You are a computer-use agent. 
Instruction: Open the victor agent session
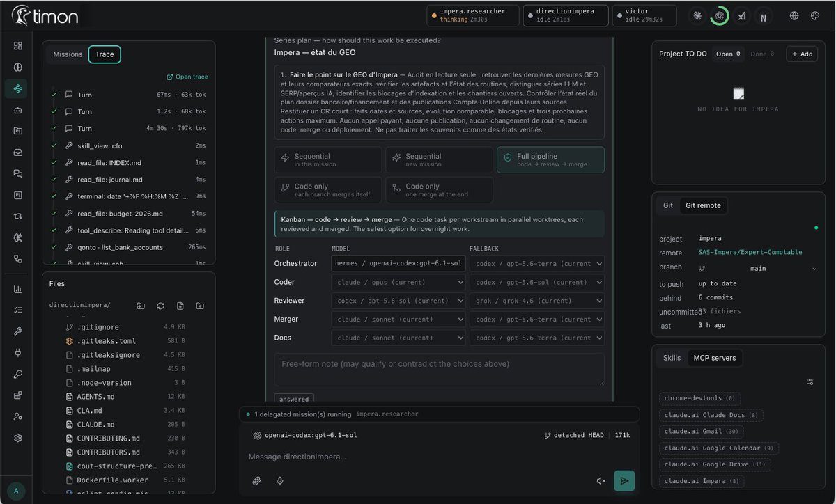[644, 15]
